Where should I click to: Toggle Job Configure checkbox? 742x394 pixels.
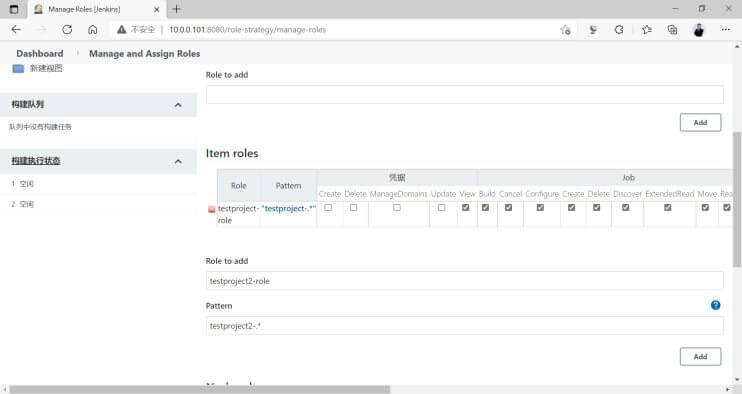(540, 208)
